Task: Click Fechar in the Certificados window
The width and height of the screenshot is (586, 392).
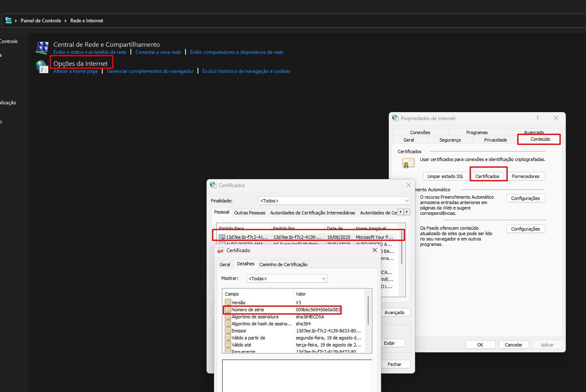Action: point(394,364)
